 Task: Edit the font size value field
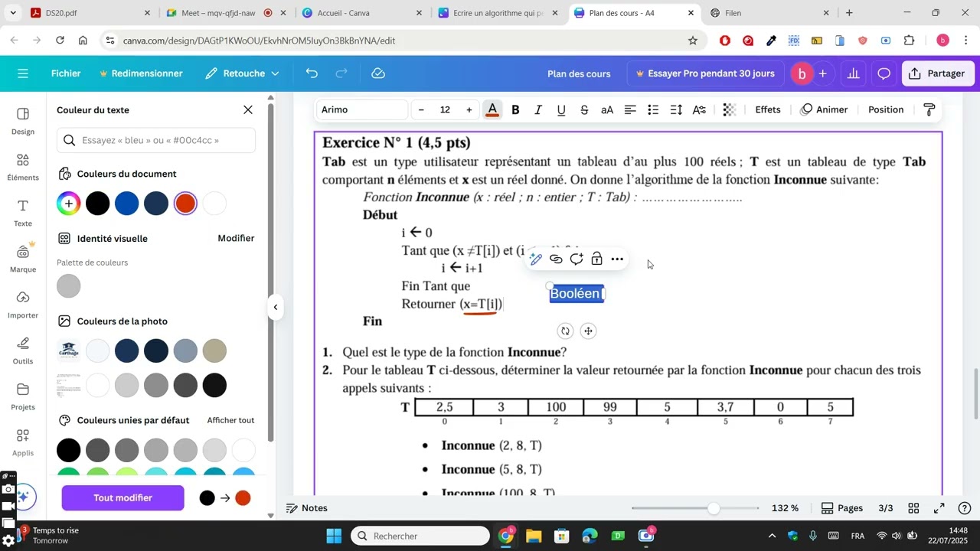pos(445,110)
